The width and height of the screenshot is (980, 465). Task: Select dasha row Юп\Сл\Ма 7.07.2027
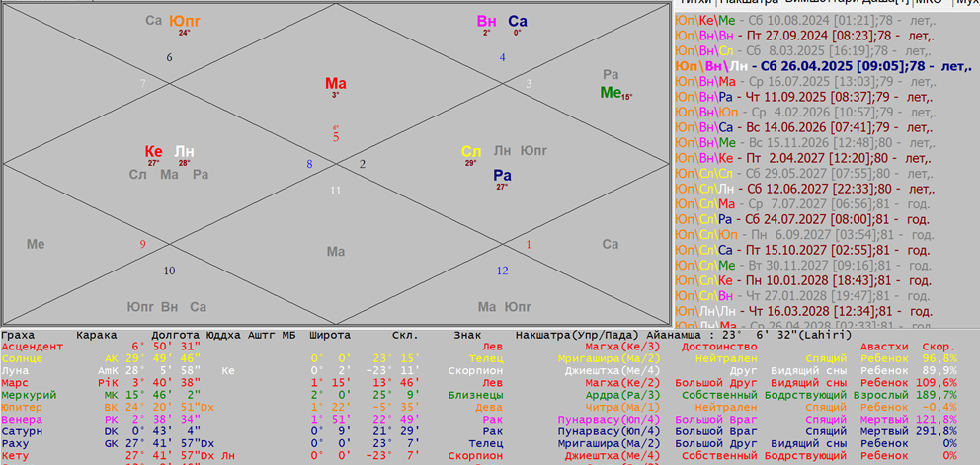(x=802, y=203)
